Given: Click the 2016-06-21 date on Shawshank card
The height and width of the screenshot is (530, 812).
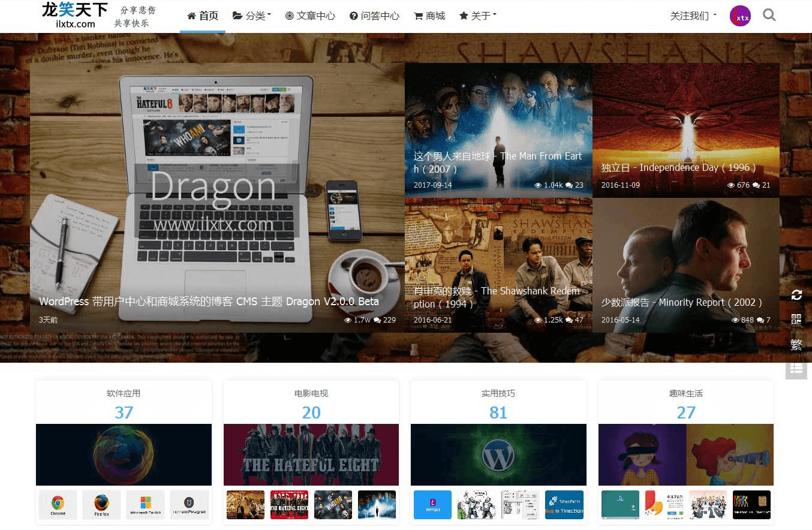Looking at the screenshot, I should pos(433,320).
